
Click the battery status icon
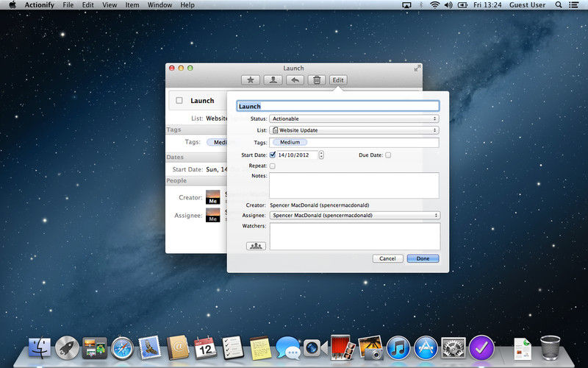[462, 5]
